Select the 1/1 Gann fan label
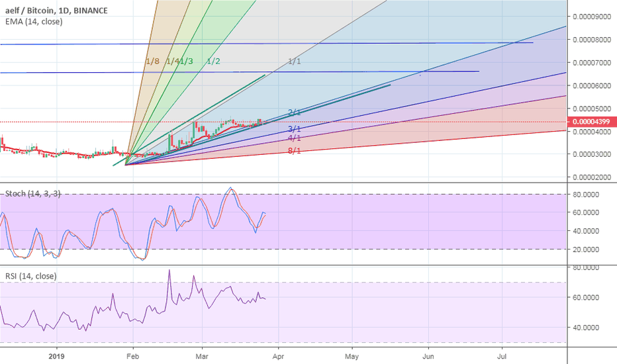The width and height of the screenshot is (617, 364). pos(295,62)
